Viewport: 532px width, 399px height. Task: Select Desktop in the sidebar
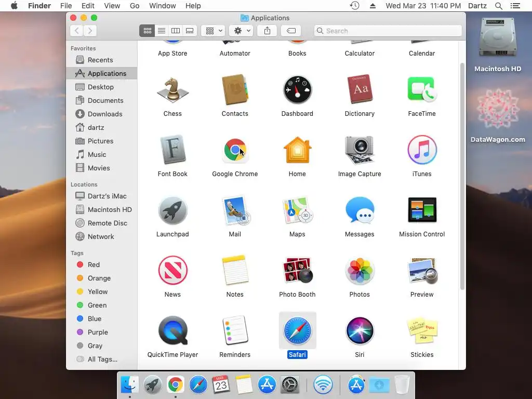[x=101, y=87]
